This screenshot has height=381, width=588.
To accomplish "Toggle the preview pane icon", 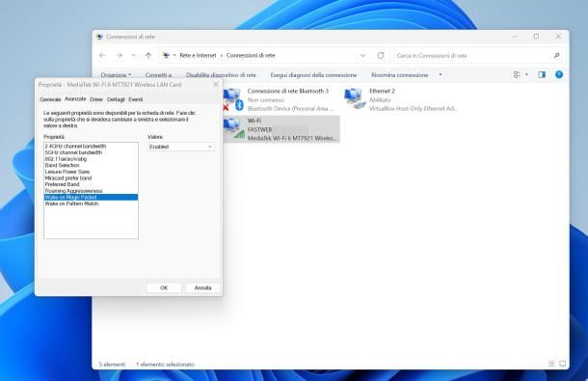I will coord(542,74).
